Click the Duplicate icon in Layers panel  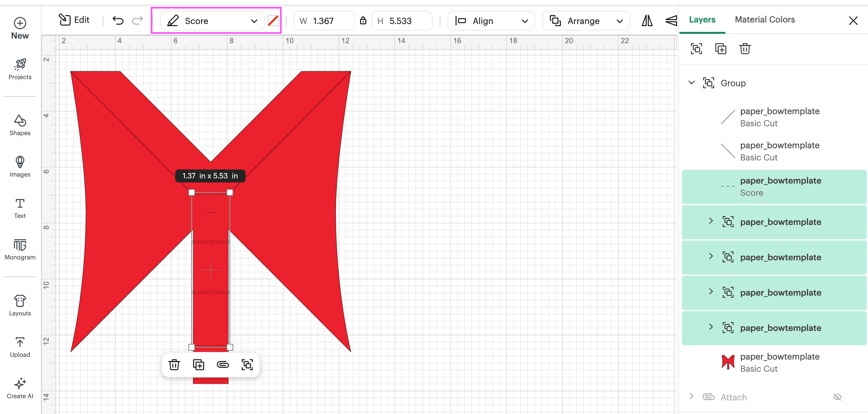720,49
